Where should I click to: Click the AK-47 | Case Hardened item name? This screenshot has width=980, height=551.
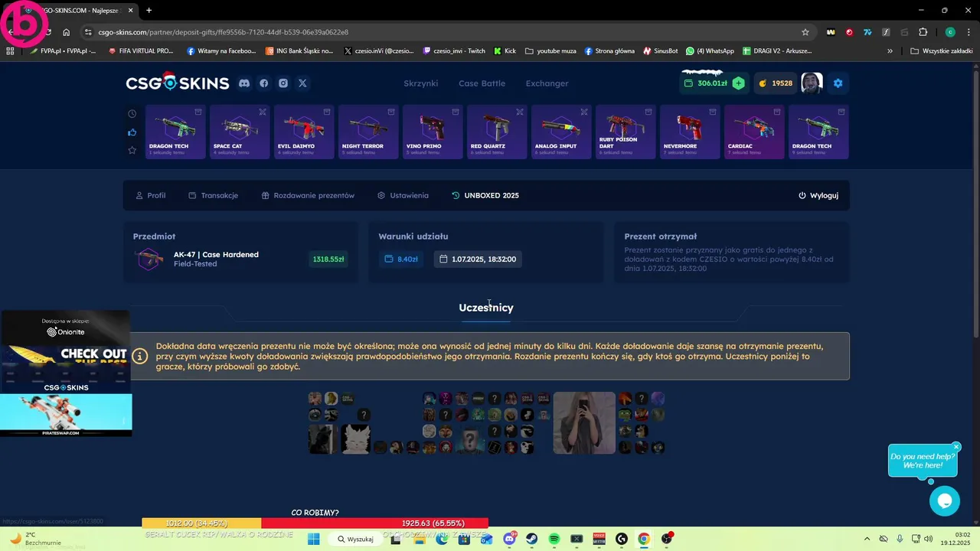tap(216, 254)
